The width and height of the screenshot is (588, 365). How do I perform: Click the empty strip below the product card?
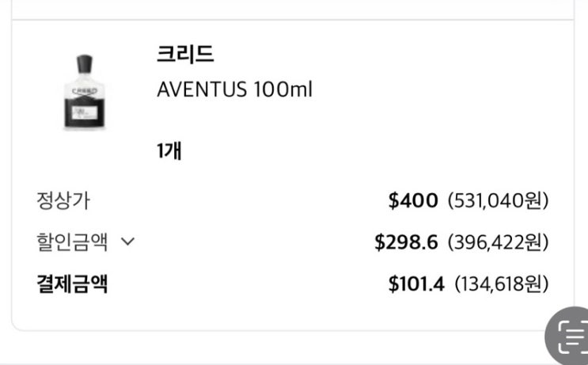(x=277, y=348)
